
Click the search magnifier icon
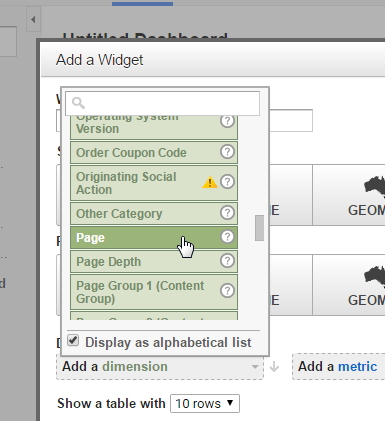tap(79, 103)
